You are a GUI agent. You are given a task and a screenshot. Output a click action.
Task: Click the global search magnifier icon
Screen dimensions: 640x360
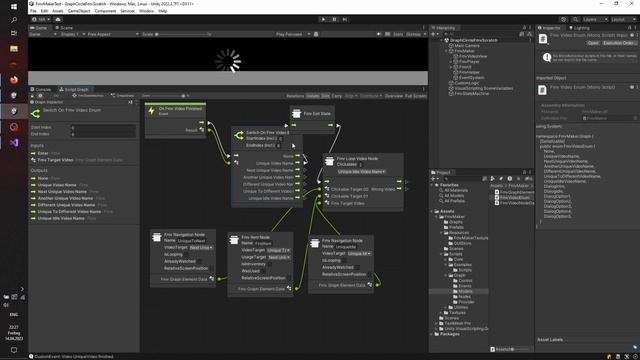(575, 19)
